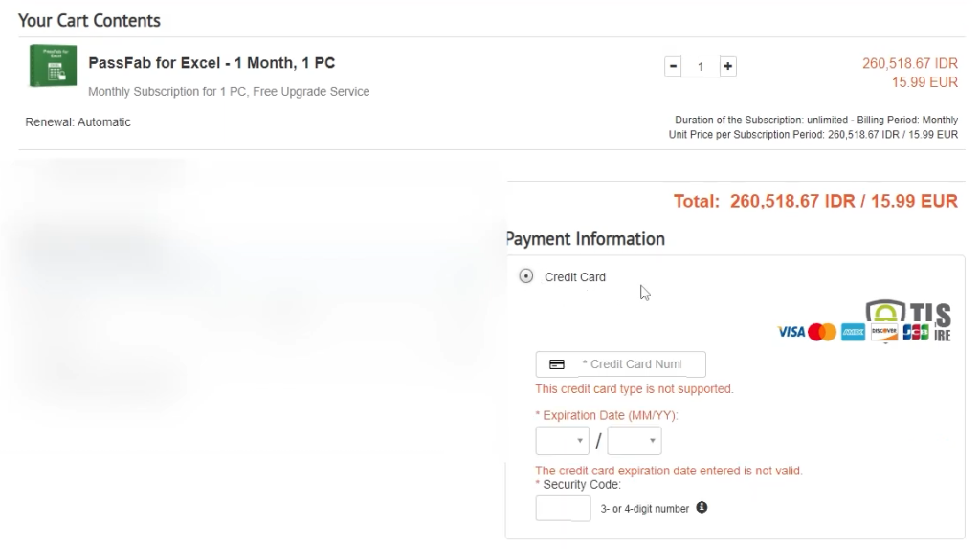The height and width of the screenshot is (549, 980).
Task: Open the expiration year dropdown
Action: pos(634,441)
